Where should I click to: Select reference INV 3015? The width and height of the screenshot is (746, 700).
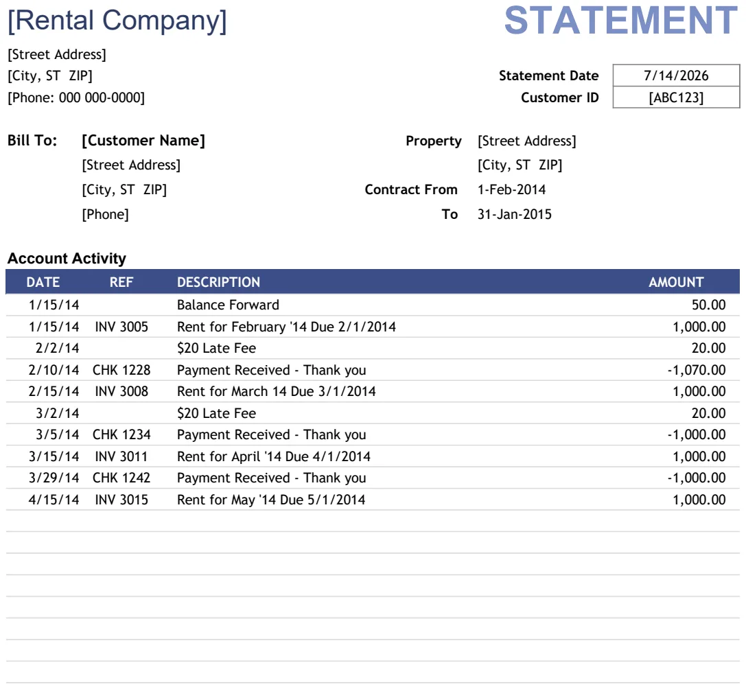121,500
